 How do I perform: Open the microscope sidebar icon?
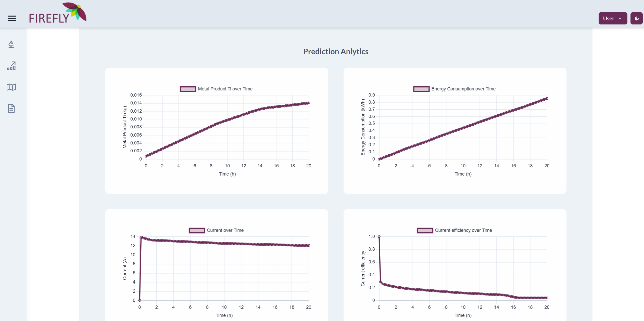pyautogui.click(x=11, y=44)
